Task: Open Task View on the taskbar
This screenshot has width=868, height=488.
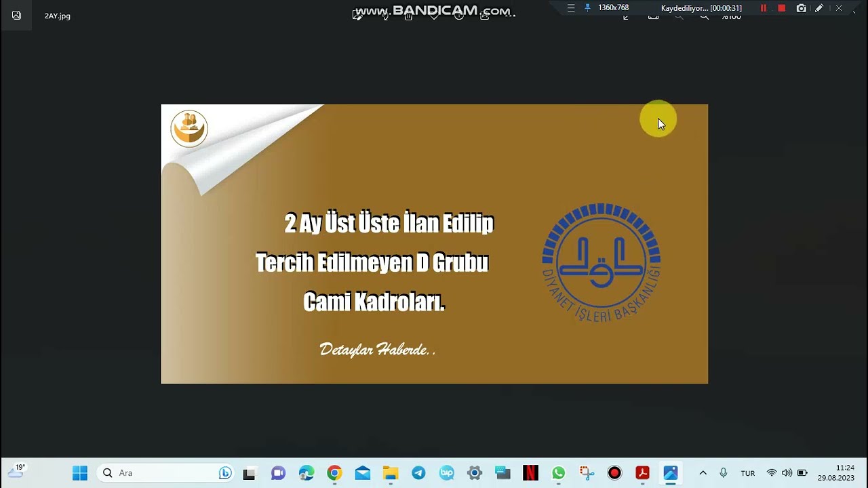Action: [x=249, y=473]
